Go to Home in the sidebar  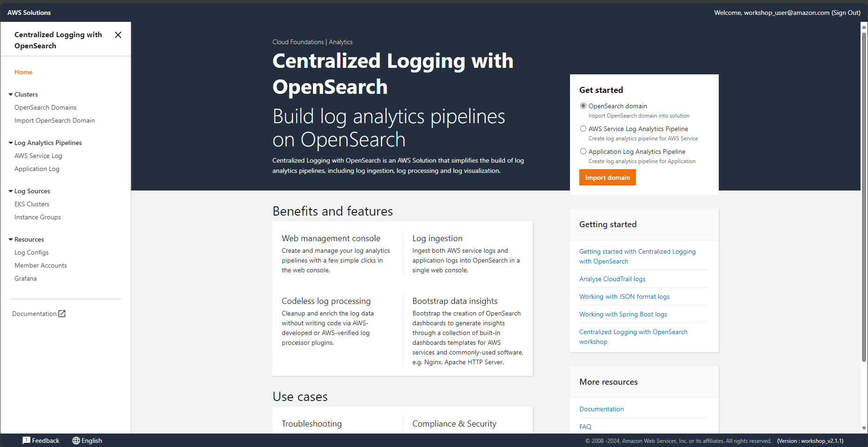[x=23, y=72]
